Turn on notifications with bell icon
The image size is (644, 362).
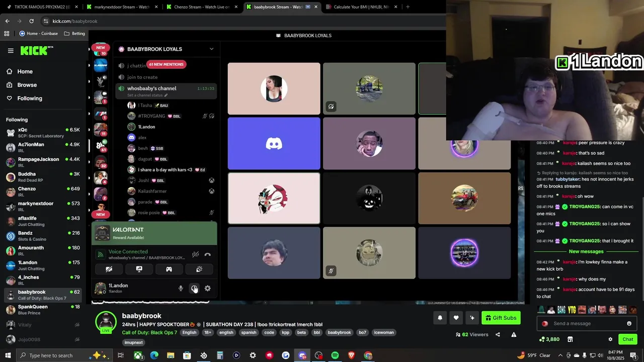tap(440, 318)
